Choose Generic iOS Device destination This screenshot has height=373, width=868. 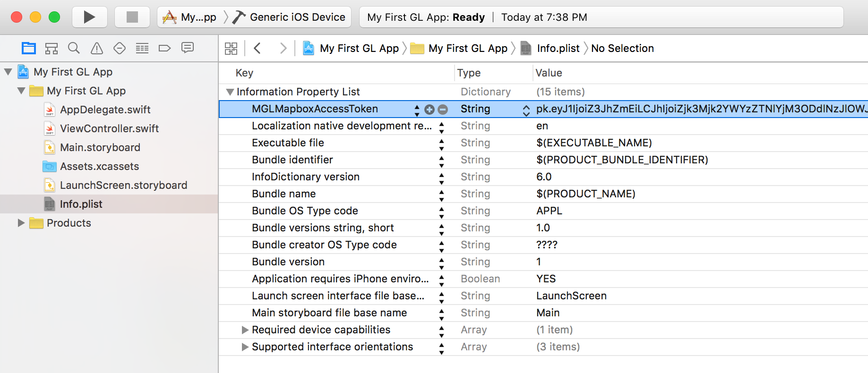click(297, 17)
